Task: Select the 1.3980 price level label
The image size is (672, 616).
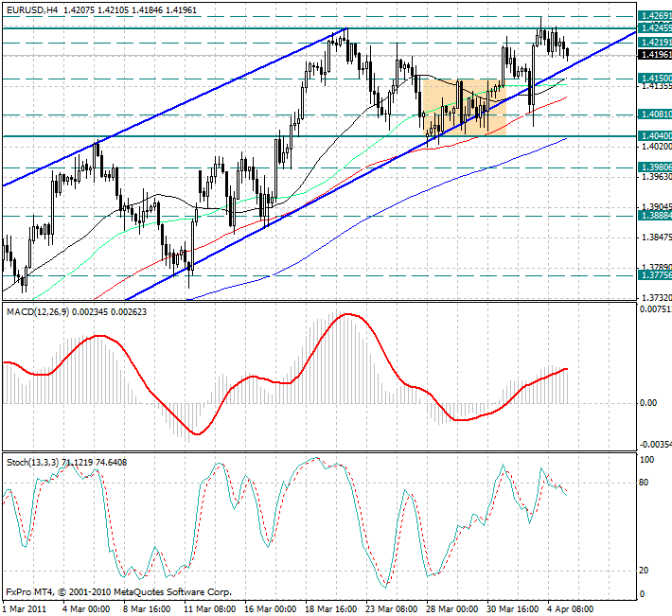Action: (655, 167)
